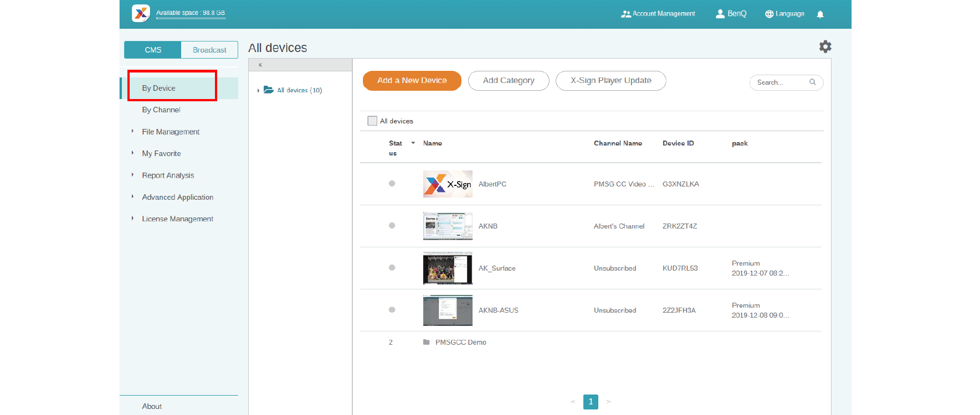980x415 pixels.
Task: Open the PMSGCC Demo folder
Action: click(460, 343)
